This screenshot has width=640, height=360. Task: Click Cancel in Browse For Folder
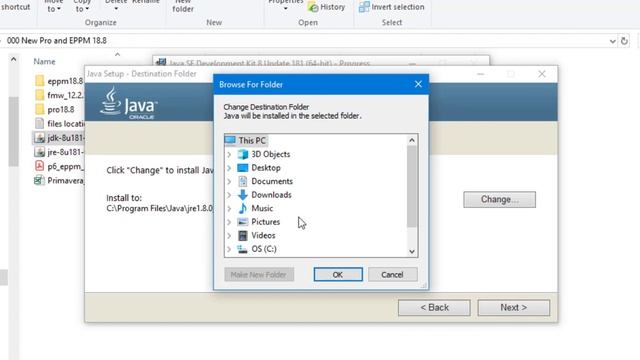[x=392, y=275]
